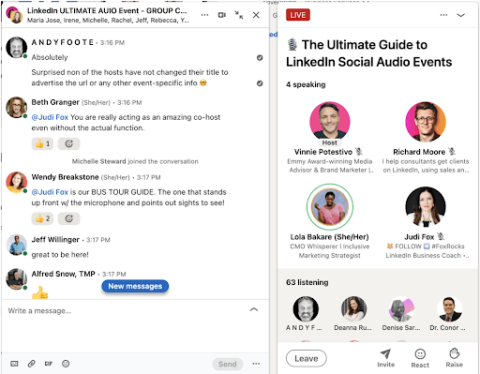Viewport: 480px width, 374px height.
Task: Open Beth Granger's profile photo
Action: [x=16, y=107]
